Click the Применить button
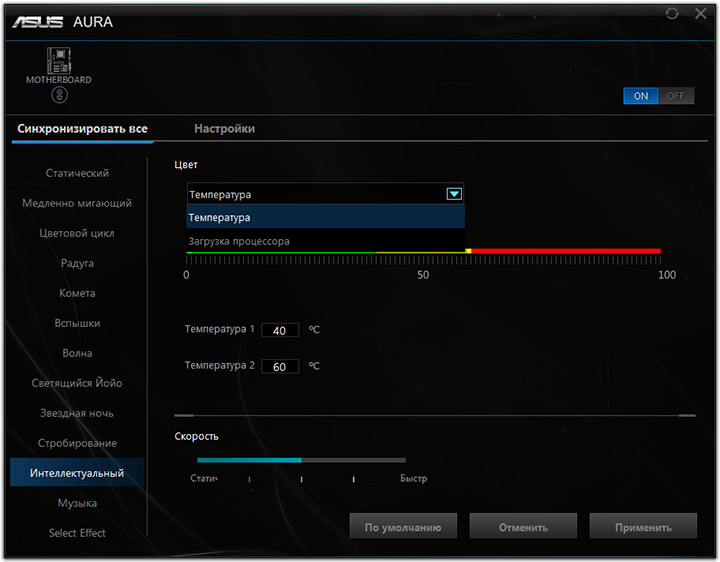 [x=643, y=527]
